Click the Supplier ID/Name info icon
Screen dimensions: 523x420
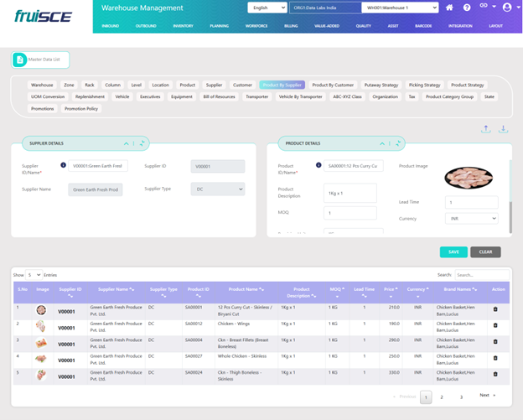coord(64,165)
